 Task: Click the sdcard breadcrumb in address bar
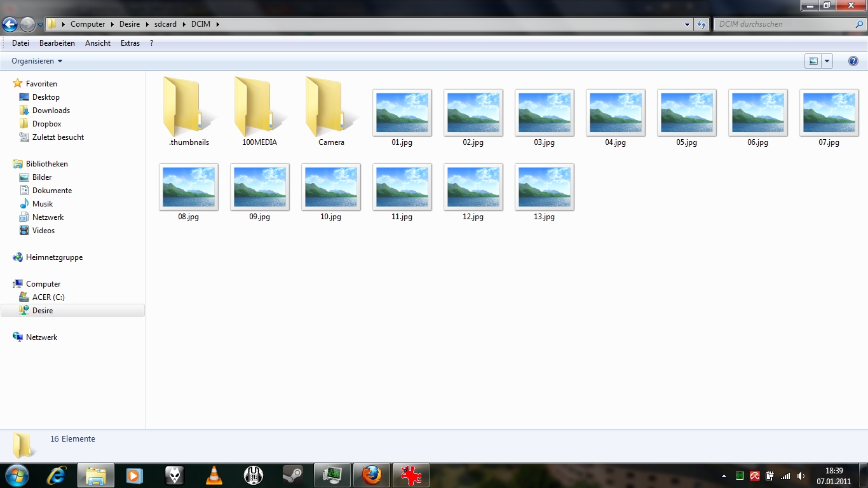pos(165,24)
